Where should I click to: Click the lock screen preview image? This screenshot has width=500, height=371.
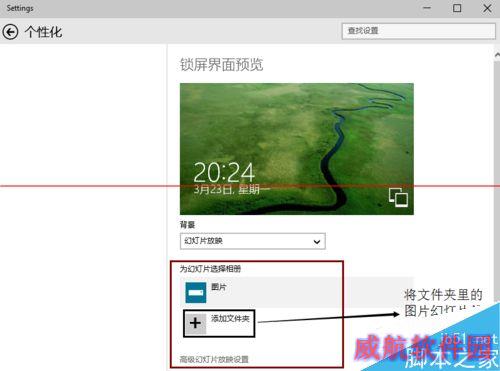tap(297, 149)
